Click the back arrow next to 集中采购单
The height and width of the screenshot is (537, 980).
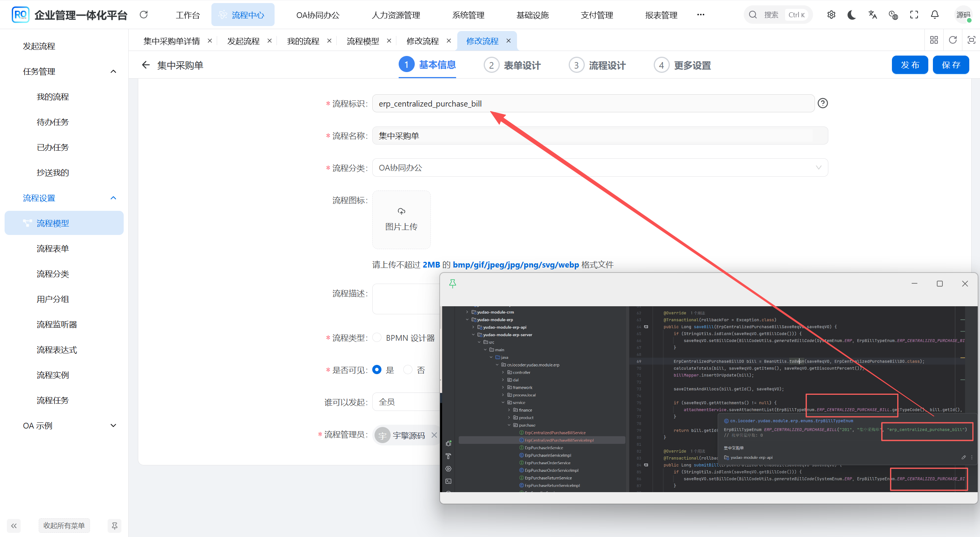146,65
